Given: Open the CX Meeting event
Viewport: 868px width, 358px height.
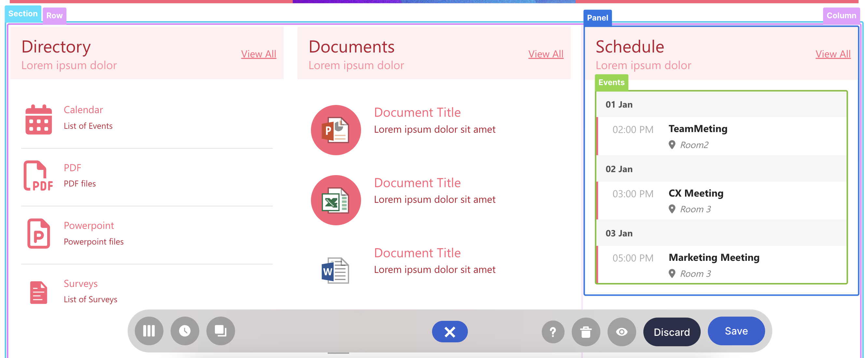Looking at the screenshot, I should 695,193.
